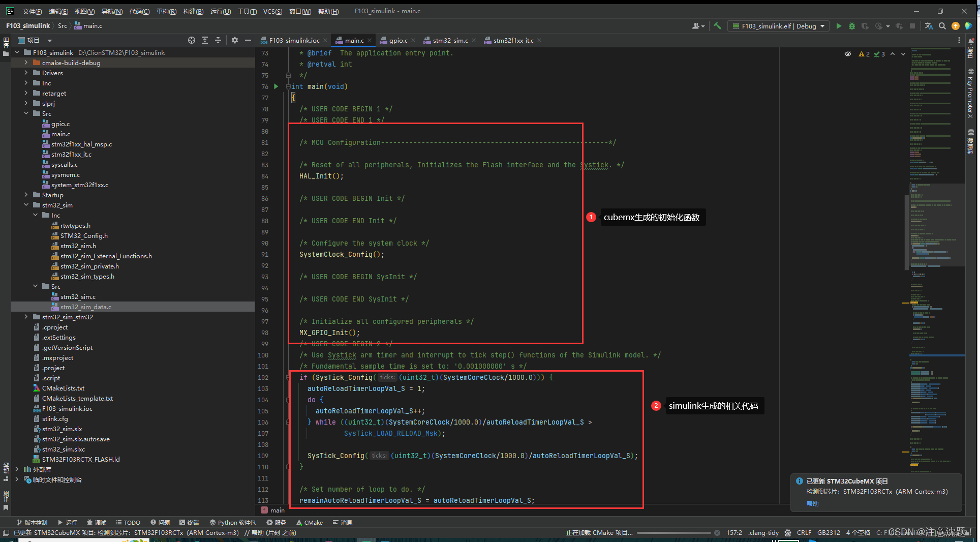980x542 pixels.
Task: Open the CMake tool window
Action: click(x=310, y=522)
